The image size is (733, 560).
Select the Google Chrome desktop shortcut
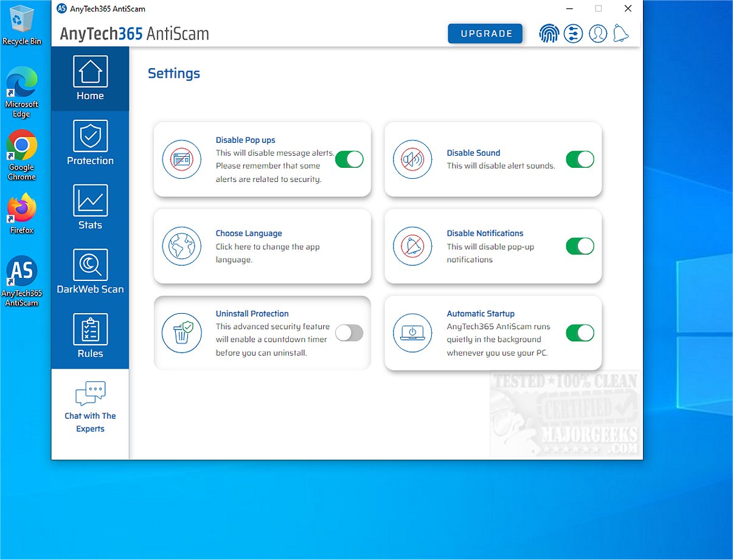click(x=22, y=156)
